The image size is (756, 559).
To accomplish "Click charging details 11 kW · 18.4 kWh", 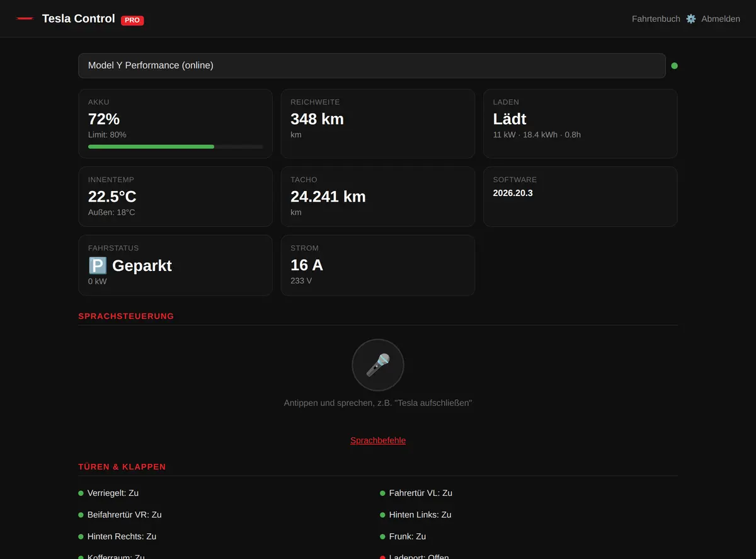I will coord(537,135).
